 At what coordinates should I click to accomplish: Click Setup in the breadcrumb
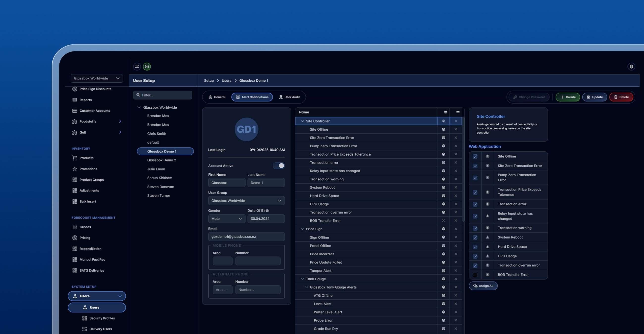pyautogui.click(x=209, y=81)
